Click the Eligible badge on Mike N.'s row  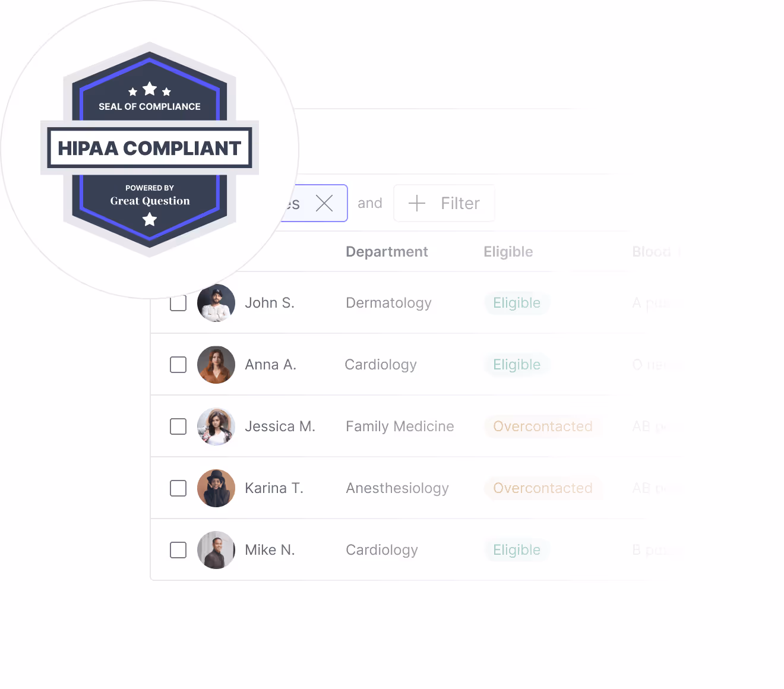point(516,550)
